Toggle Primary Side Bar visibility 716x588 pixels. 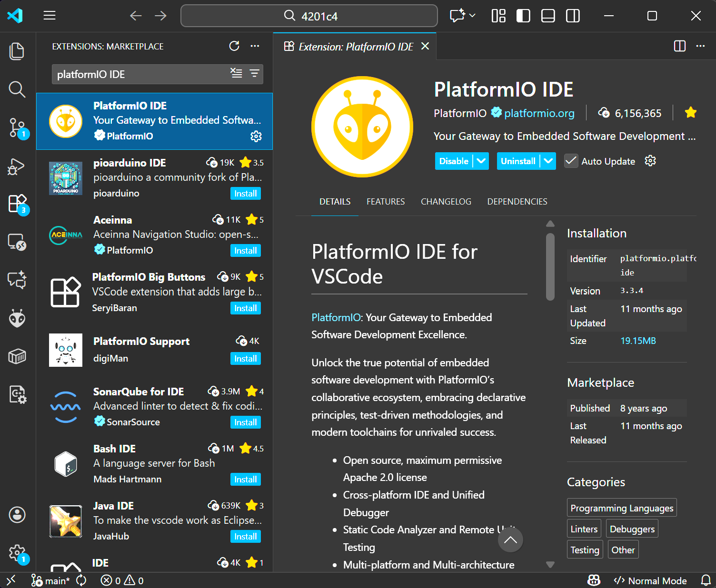pos(523,16)
